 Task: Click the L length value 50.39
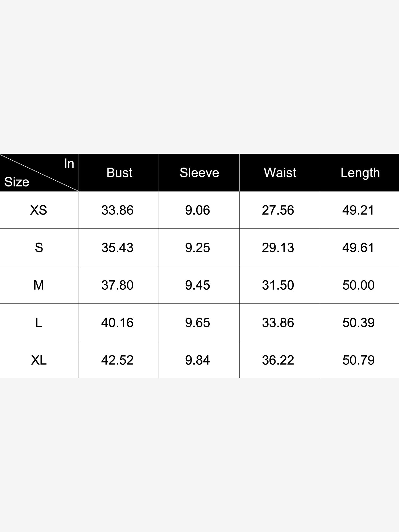click(358, 323)
